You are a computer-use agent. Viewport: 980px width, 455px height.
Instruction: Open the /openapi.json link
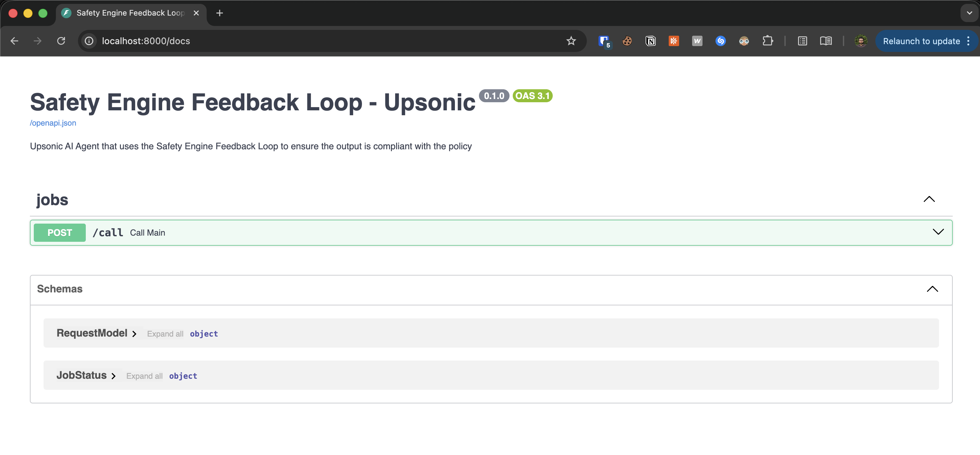coord(53,123)
